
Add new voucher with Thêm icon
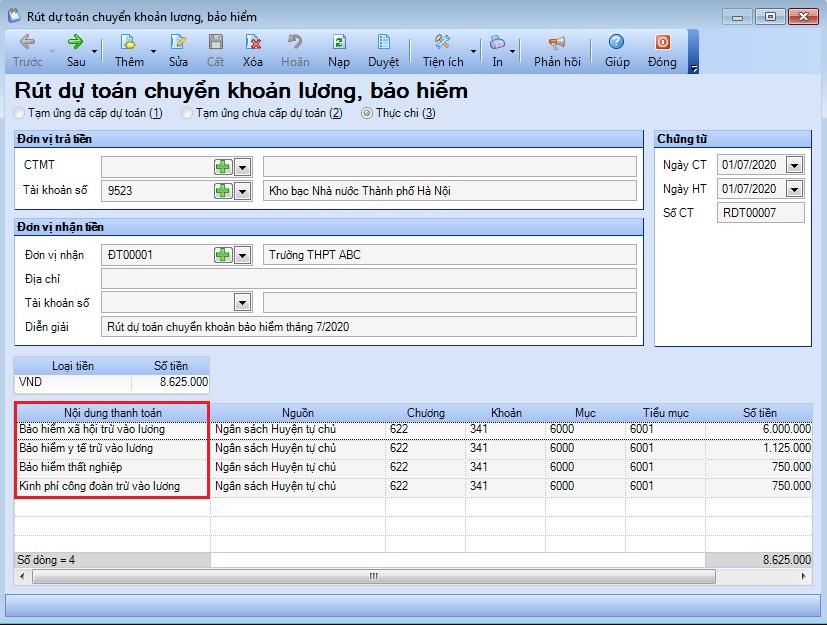point(128,42)
